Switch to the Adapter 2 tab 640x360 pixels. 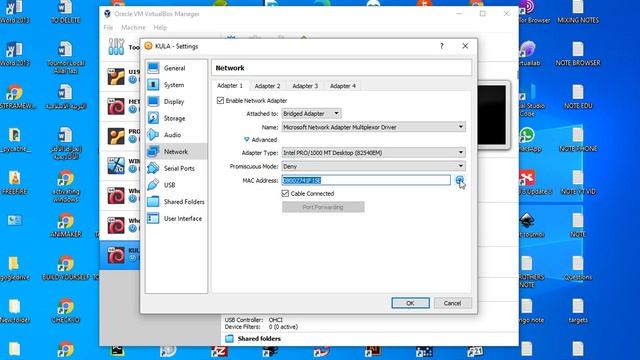coord(267,86)
